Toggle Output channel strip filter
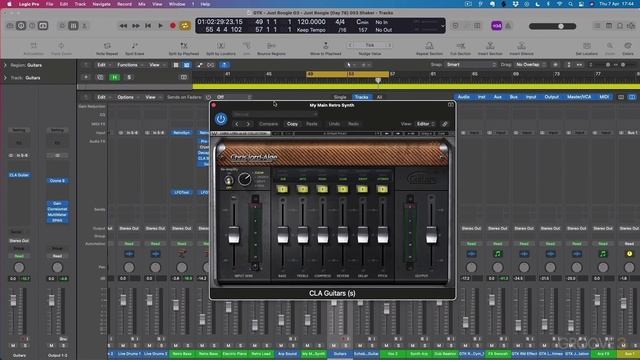Screen dimensions: 640x360 pos(551,97)
